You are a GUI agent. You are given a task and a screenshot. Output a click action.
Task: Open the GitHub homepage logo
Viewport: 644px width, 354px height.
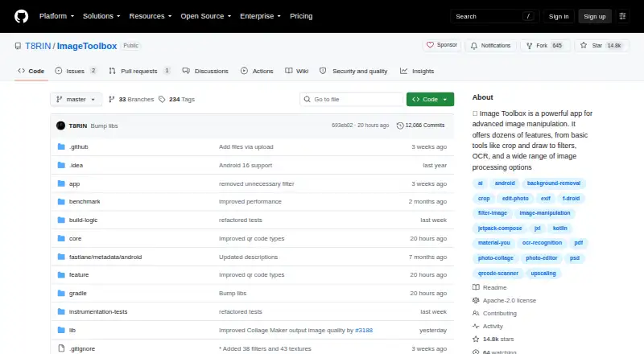coord(22,16)
